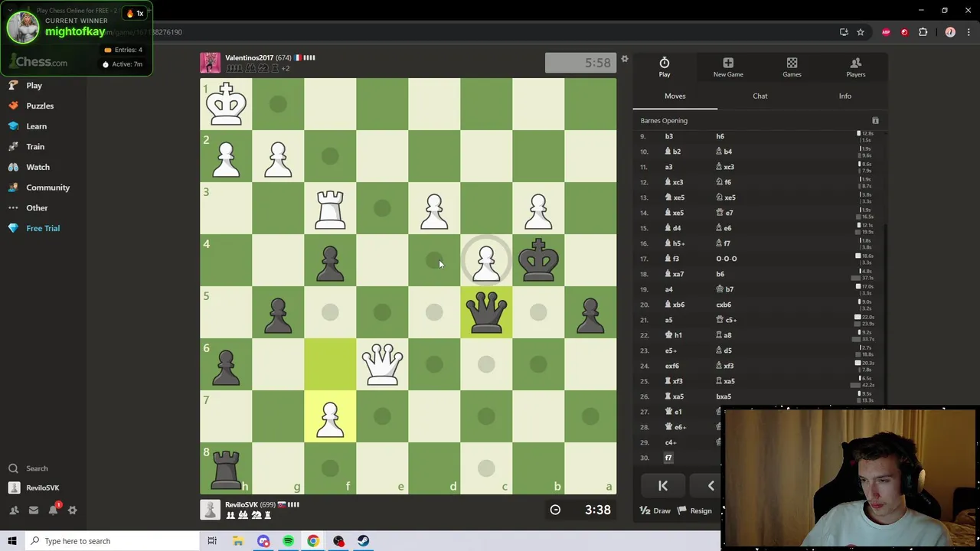Open the Play menu in the sidebar
The height and width of the screenshot is (551, 980).
tap(34, 86)
